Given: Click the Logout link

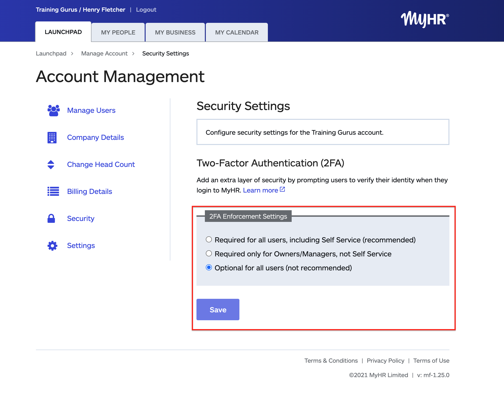Looking at the screenshot, I should click(x=146, y=10).
